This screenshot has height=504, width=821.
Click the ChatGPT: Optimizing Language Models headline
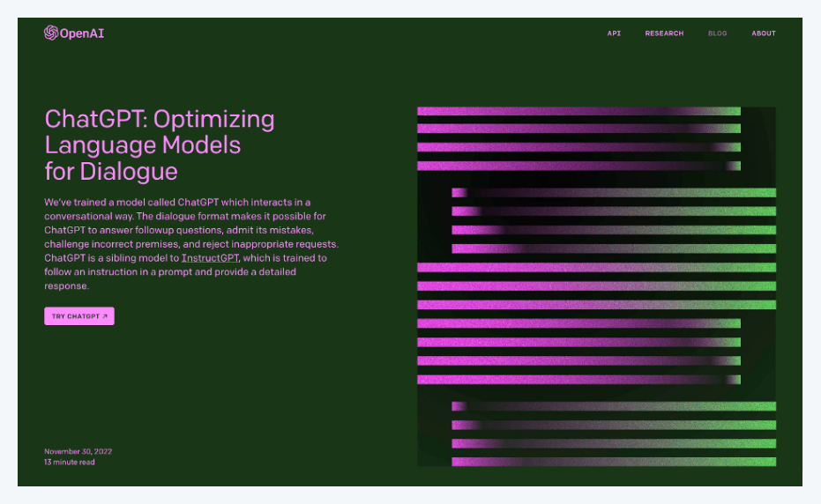[159, 145]
